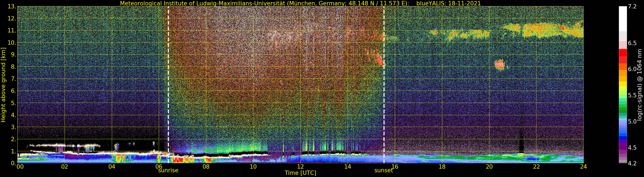The width and height of the screenshot is (644, 177).
Task: Click the "6.0" colorbar tick value
Action: pos(632,69)
